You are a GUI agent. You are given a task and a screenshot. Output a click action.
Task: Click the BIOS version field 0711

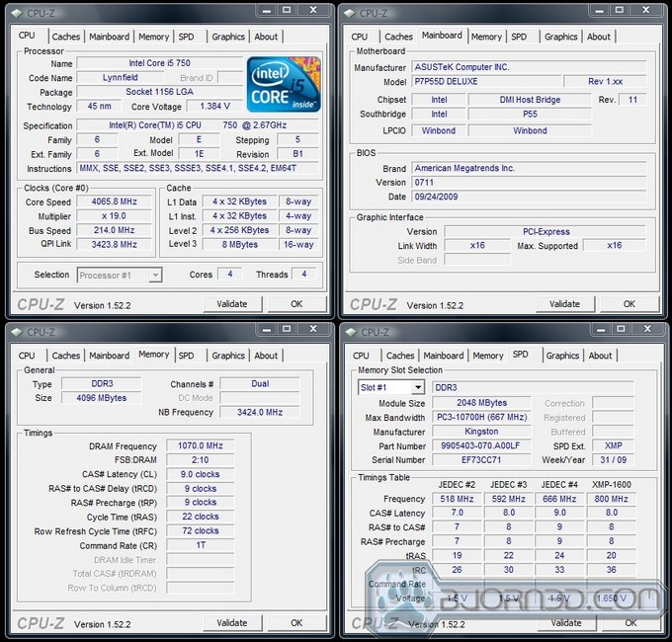(x=529, y=183)
